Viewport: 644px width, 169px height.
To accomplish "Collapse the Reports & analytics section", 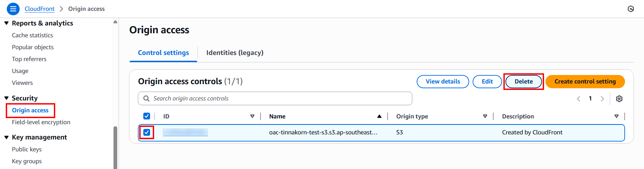I will pos(6,23).
